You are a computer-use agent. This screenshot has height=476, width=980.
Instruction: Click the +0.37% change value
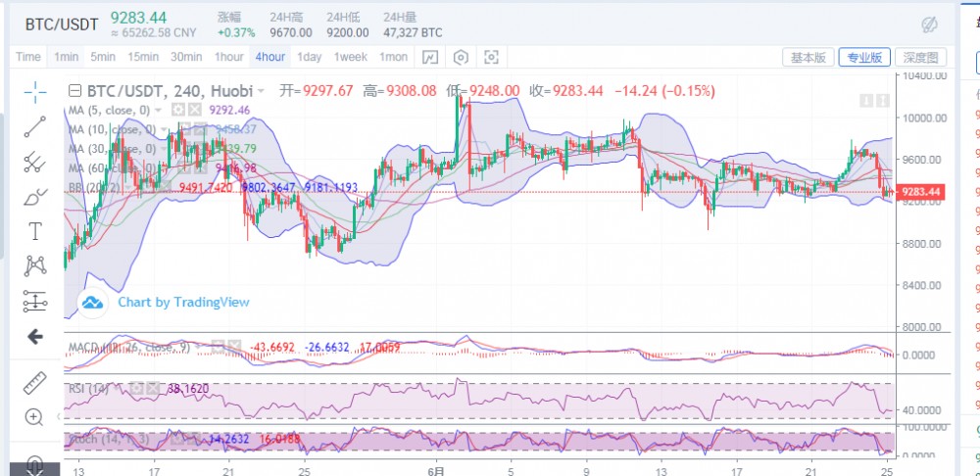click(236, 33)
